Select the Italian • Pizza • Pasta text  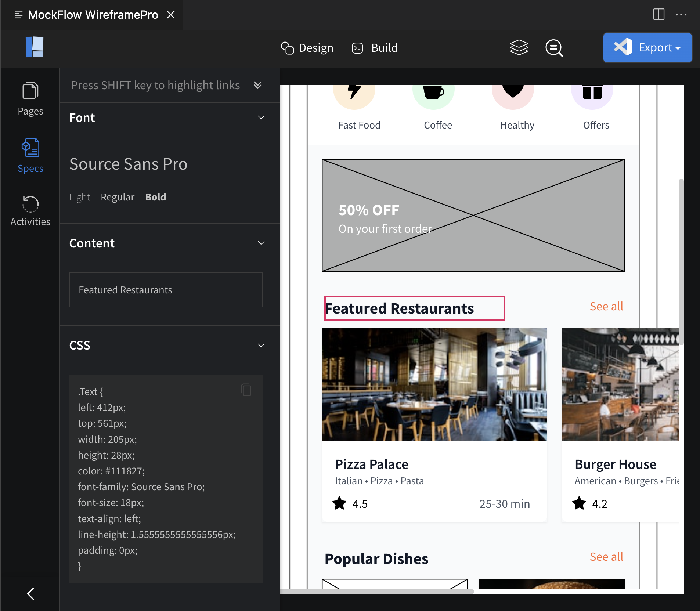click(379, 481)
